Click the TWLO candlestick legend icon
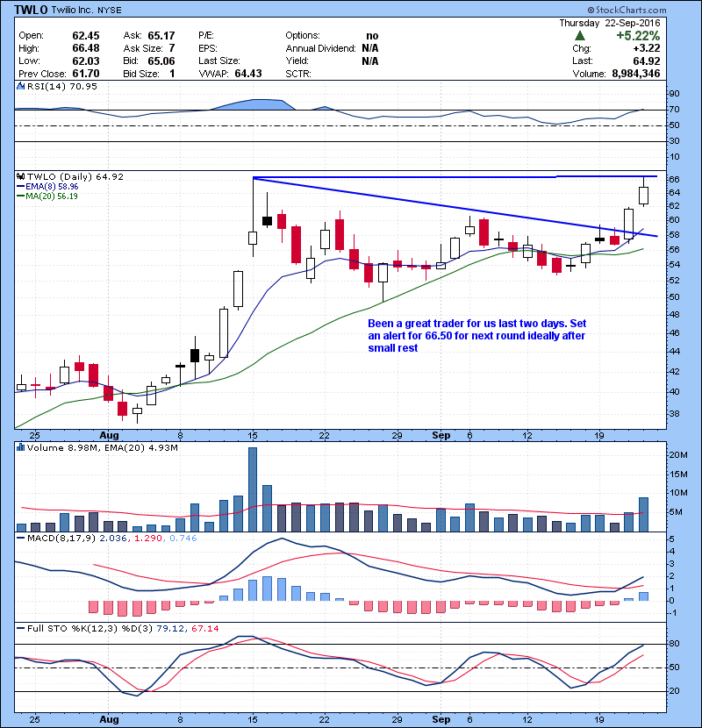 [20, 177]
